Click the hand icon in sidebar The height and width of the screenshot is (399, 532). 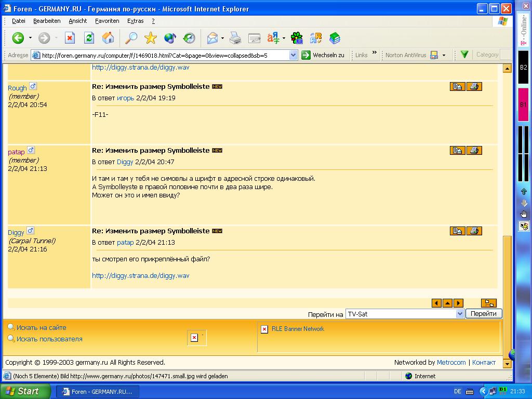click(x=524, y=214)
